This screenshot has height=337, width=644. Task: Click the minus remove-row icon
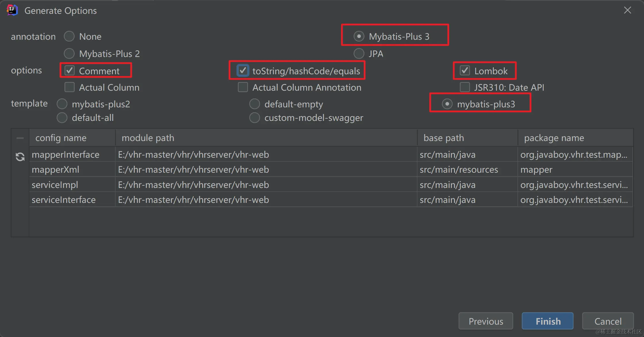pyautogui.click(x=20, y=138)
